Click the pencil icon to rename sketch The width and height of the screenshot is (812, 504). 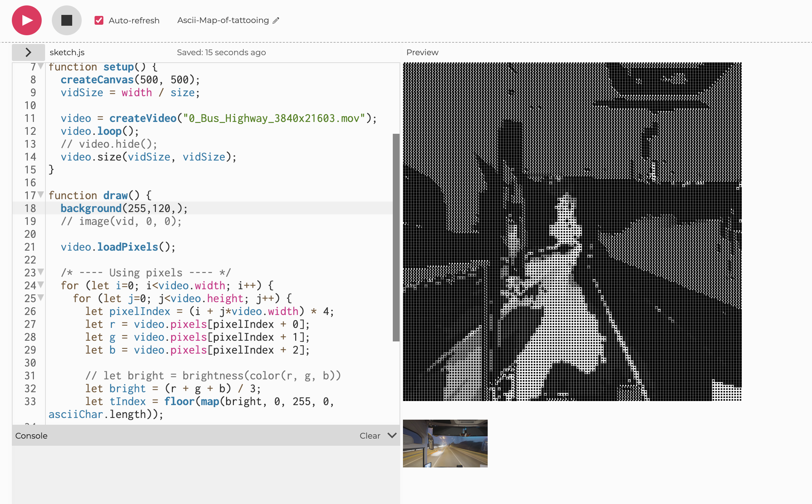tap(276, 21)
